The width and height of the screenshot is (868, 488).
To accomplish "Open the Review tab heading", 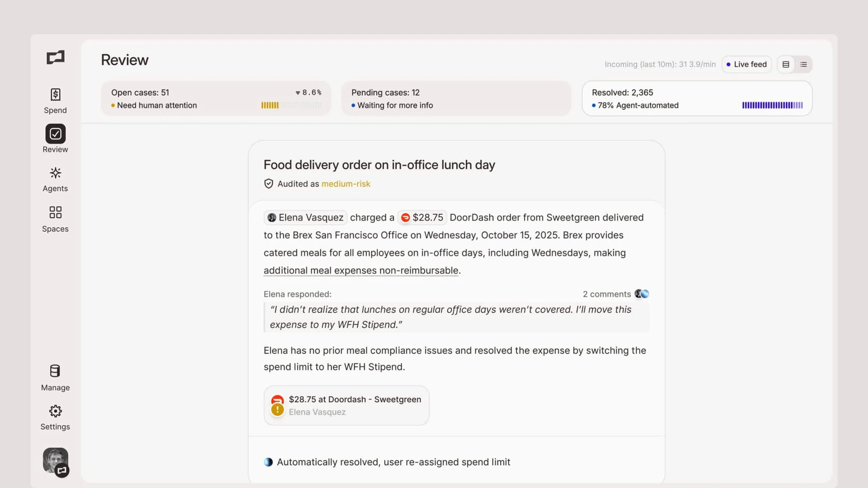I will 124,59.
